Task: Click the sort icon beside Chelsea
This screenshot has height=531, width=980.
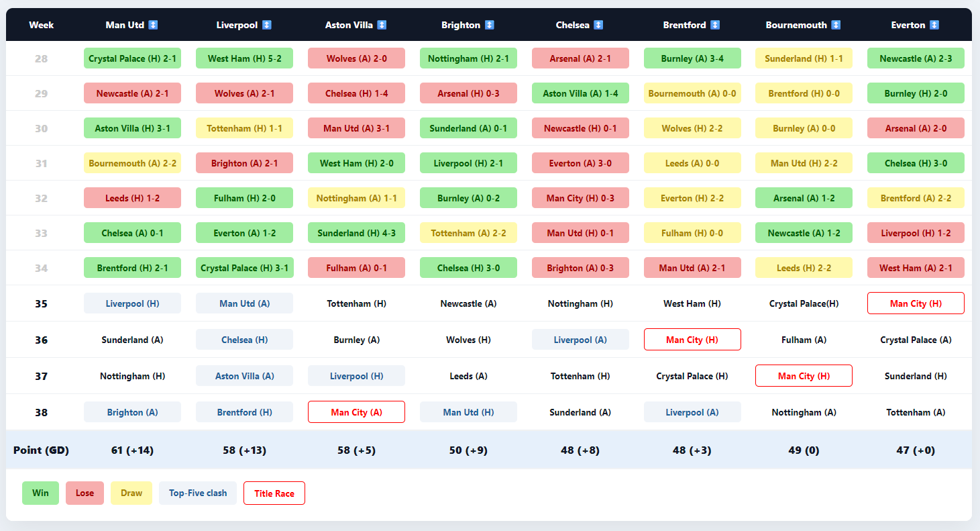Action: [598, 25]
